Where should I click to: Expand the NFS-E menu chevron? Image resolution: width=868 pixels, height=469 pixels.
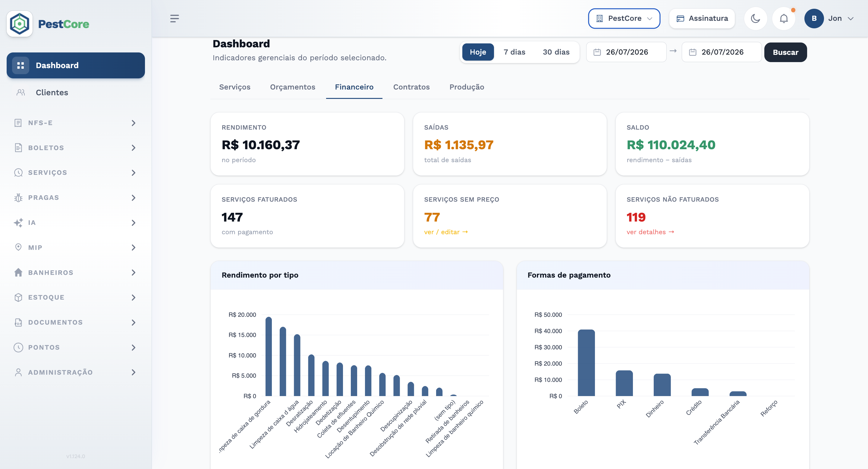tap(134, 123)
